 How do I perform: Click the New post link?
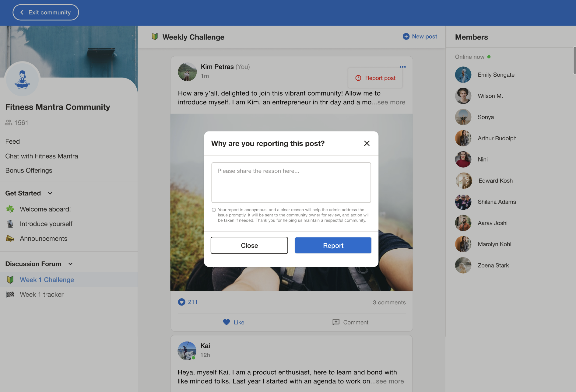point(420,37)
